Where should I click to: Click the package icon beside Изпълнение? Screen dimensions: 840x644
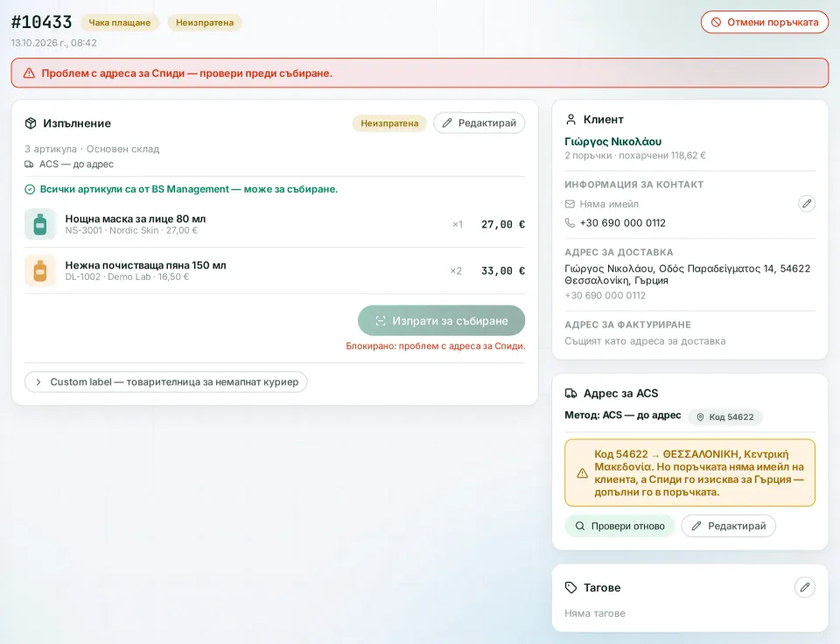(31, 123)
